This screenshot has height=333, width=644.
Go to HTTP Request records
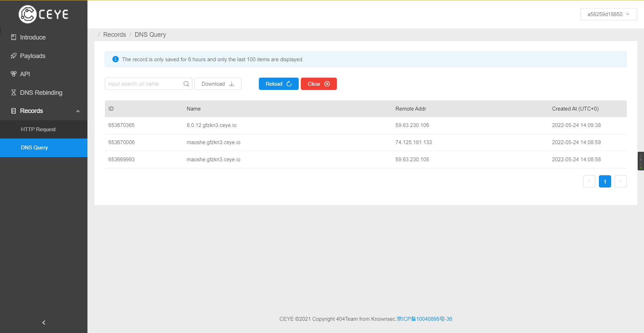(x=44, y=129)
